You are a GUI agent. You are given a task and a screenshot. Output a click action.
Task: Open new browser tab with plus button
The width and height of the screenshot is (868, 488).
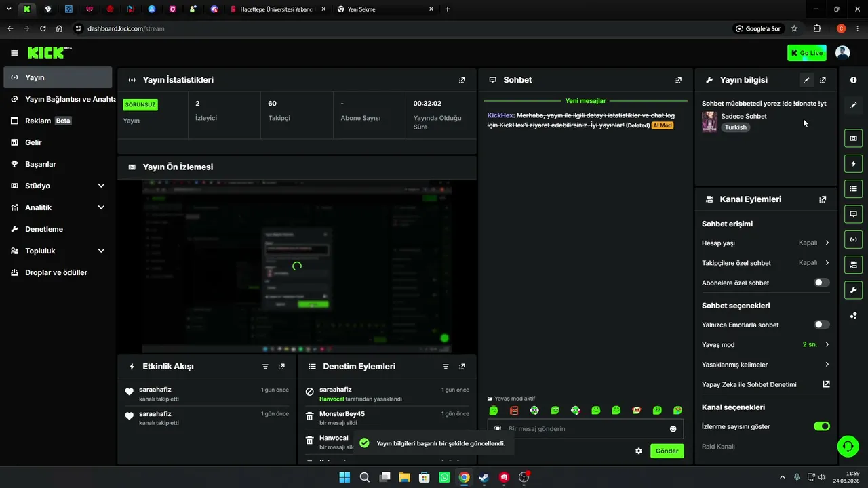pos(447,9)
